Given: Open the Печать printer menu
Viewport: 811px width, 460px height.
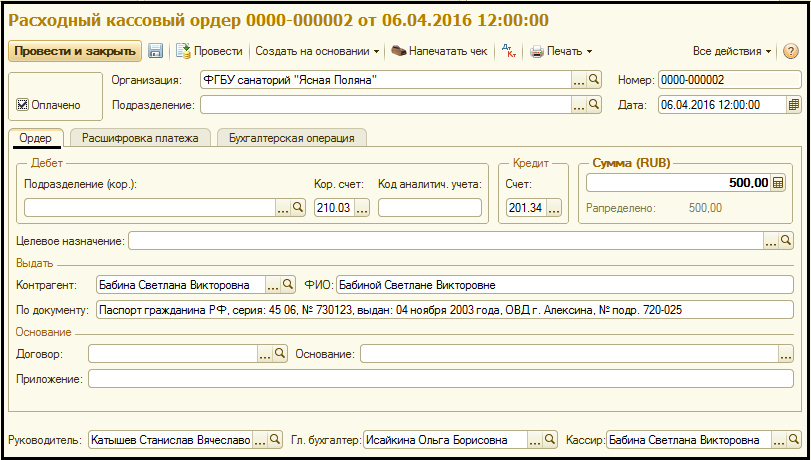Looking at the screenshot, I should 561,51.
